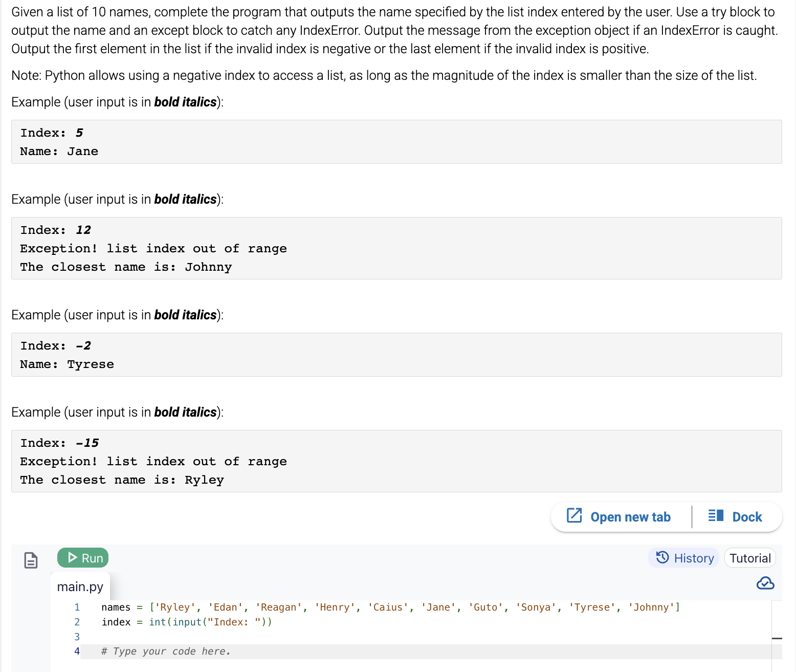
Task: Click 'Name: Tyrese' example output
Action: coord(67,364)
